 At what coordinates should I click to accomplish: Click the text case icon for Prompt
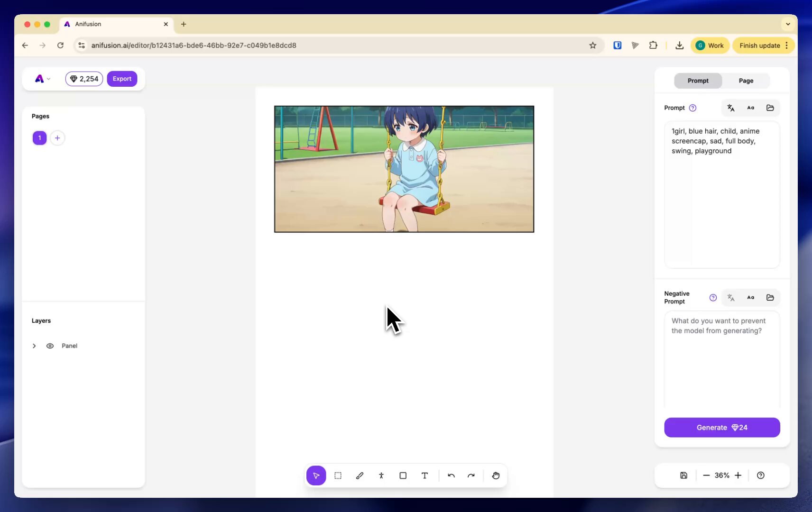tap(750, 108)
